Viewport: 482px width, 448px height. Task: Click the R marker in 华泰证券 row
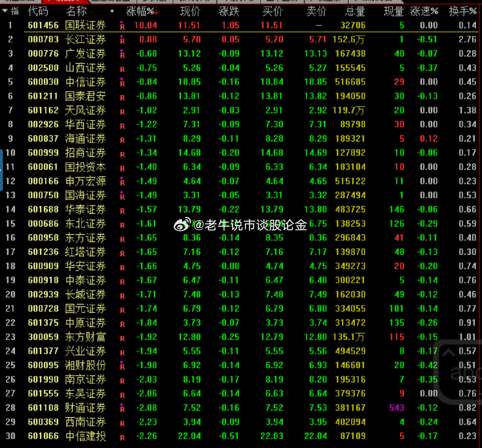pyautogui.click(x=122, y=211)
